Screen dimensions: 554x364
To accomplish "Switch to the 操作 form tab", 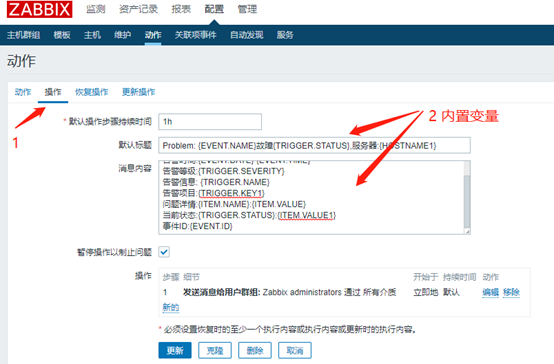I will pos(53,92).
